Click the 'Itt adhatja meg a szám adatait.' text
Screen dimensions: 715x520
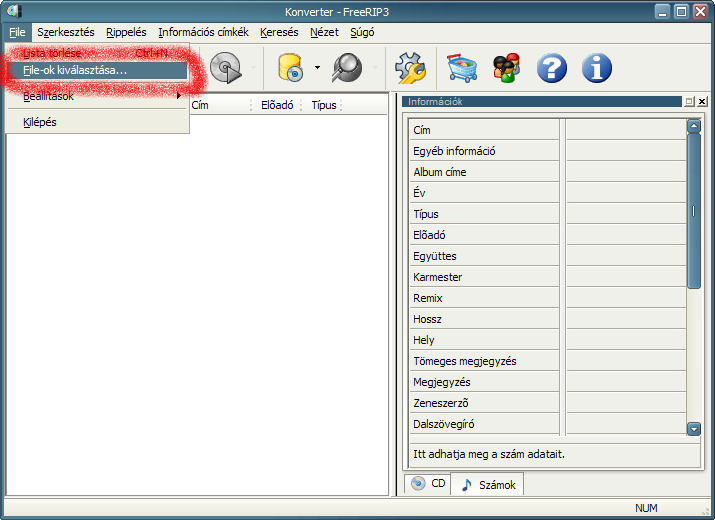pos(489,454)
